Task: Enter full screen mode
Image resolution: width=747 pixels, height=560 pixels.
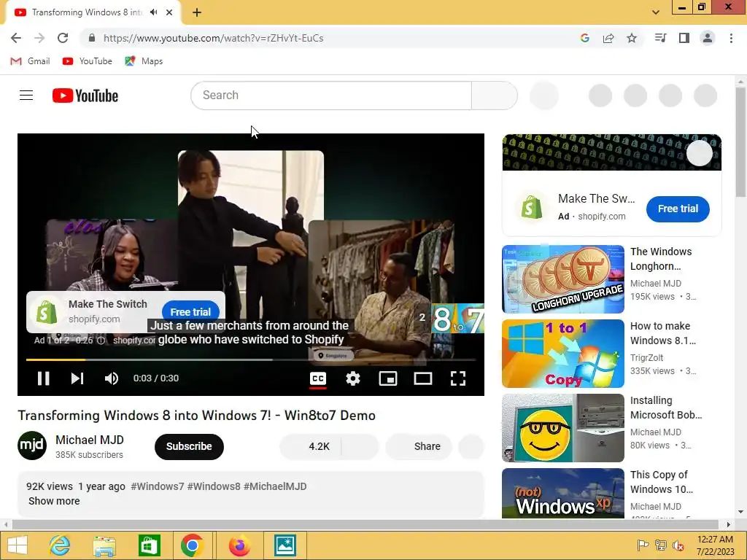Action: pos(458,378)
